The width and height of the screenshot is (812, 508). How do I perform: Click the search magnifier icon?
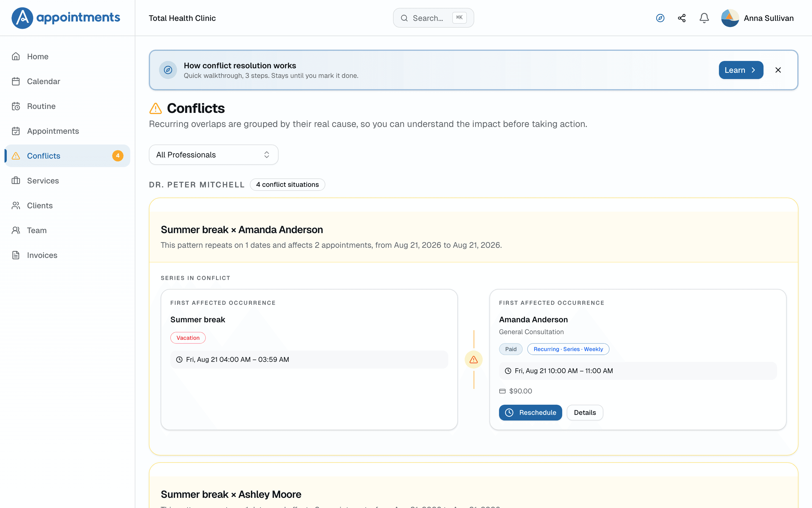click(404, 18)
